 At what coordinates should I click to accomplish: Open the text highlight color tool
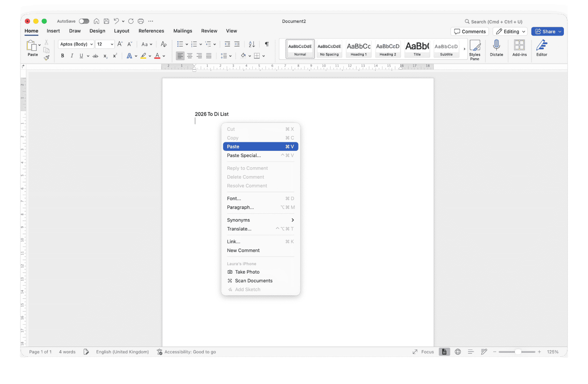pyautogui.click(x=144, y=56)
